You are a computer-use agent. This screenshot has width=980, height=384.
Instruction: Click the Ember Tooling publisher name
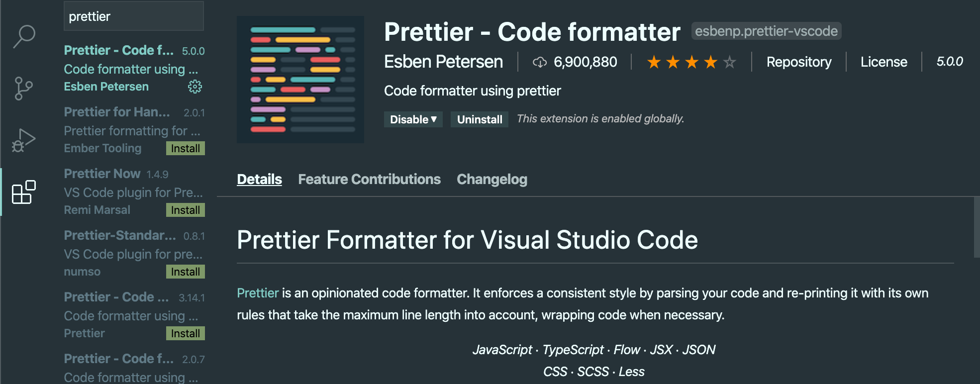click(x=102, y=148)
